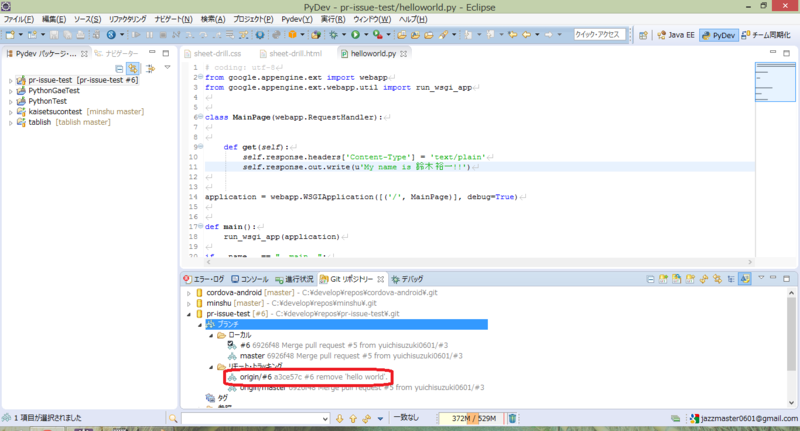Expand the cordova-android repository node
Screen dimensions: 800x431
pos(188,293)
